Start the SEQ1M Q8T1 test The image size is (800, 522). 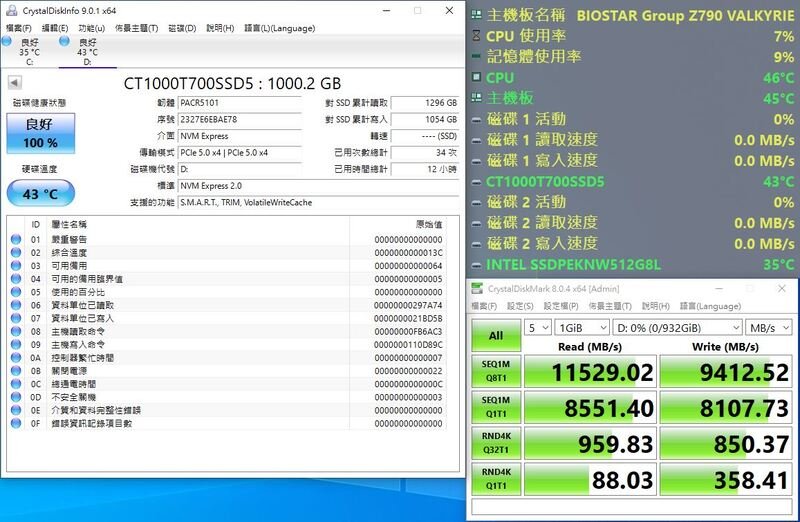(x=496, y=371)
